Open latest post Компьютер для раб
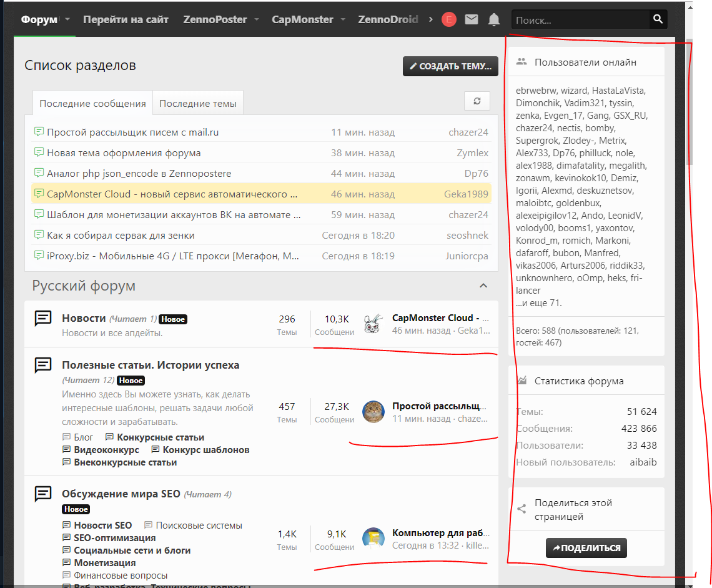 [441, 532]
